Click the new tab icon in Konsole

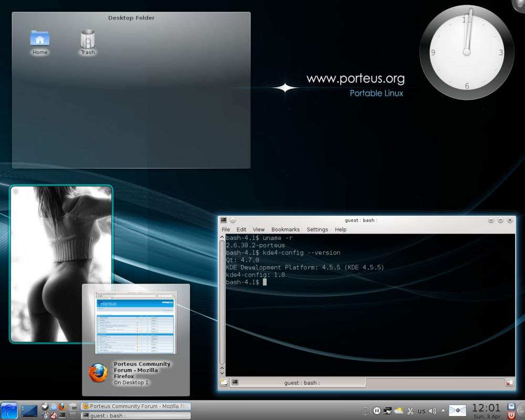tap(224, 383)
